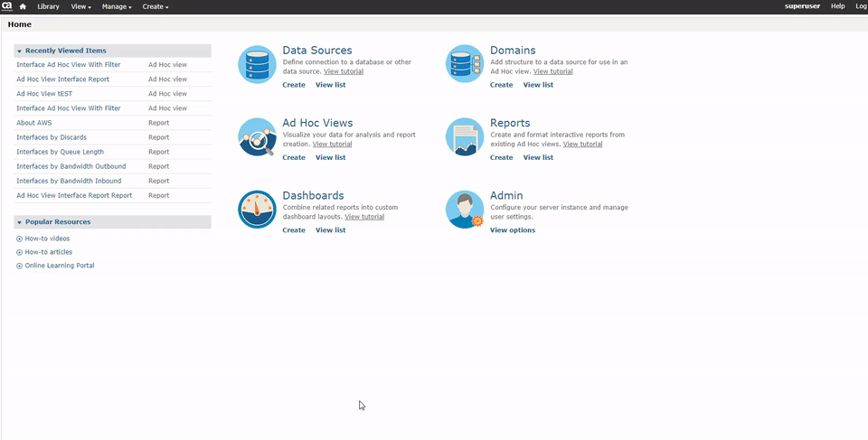Open How-to articles resource
The height and width of the screenshot is (440, 868).
click(48, 252)
